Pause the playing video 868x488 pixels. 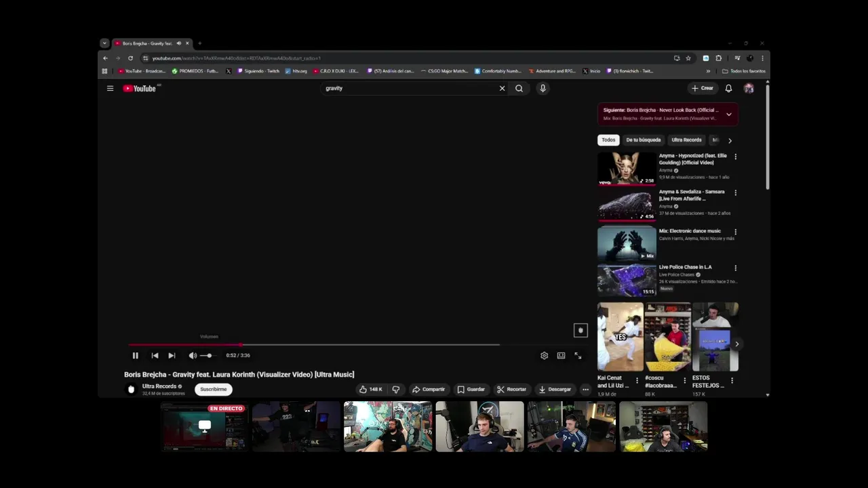[x=135, y=355]
